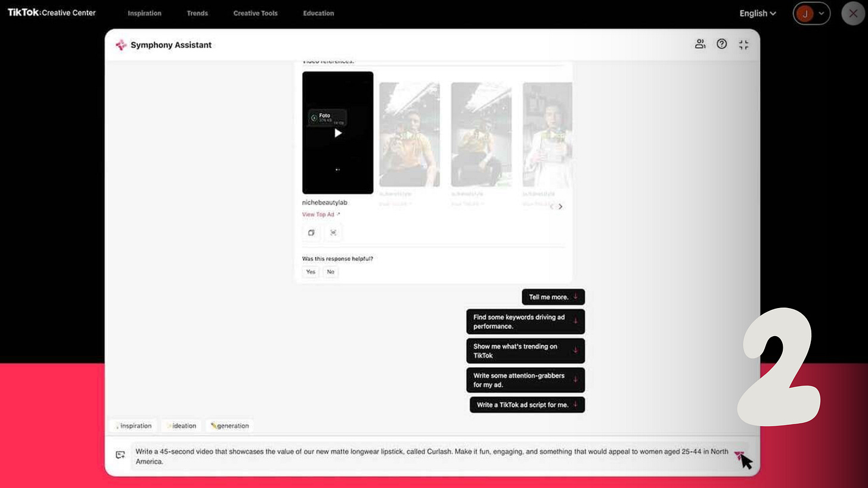The image size is (868, 488).
Task: Go to previous video references arrow
Action: [552, 207]
